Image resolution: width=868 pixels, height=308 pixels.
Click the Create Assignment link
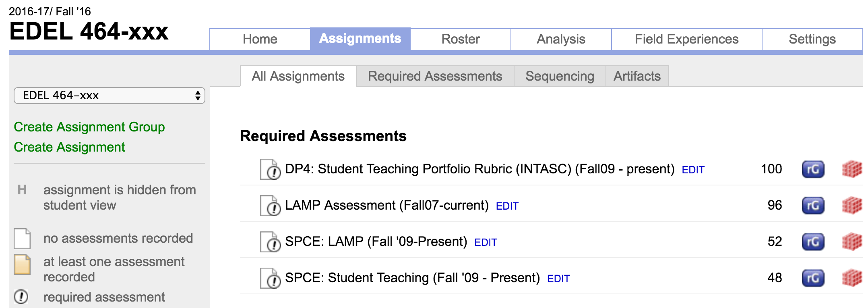(x=69, y=147)
